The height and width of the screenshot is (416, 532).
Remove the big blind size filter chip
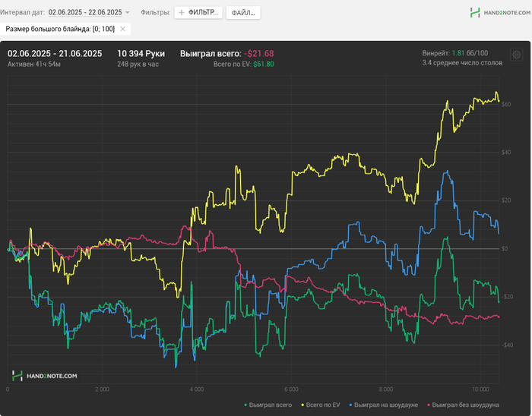tap(123, 29)
